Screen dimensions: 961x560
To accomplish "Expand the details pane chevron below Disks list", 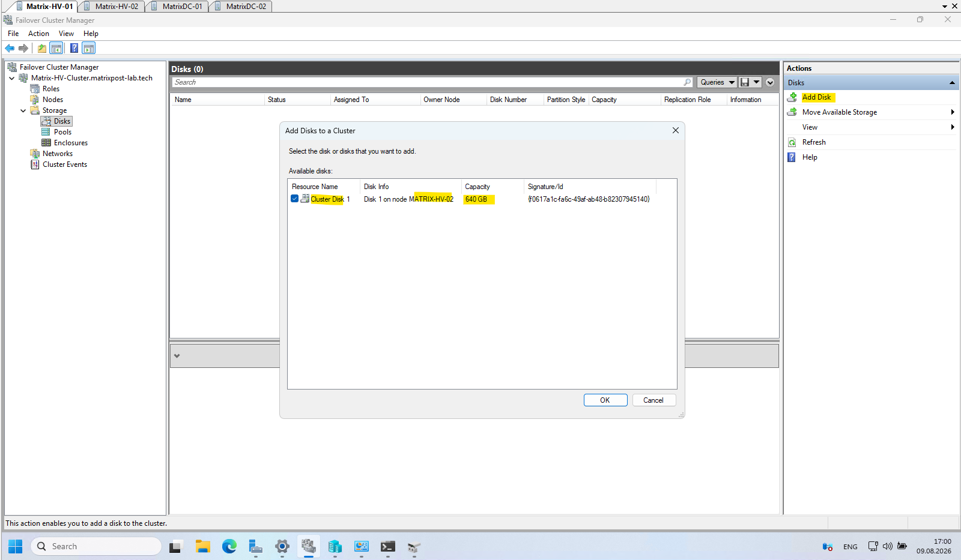I will pos(177,356).
